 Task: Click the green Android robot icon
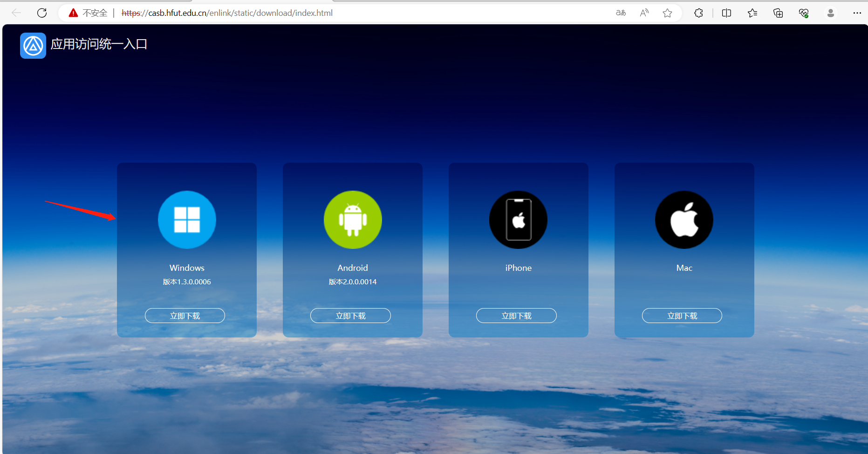tap(353, 220)
